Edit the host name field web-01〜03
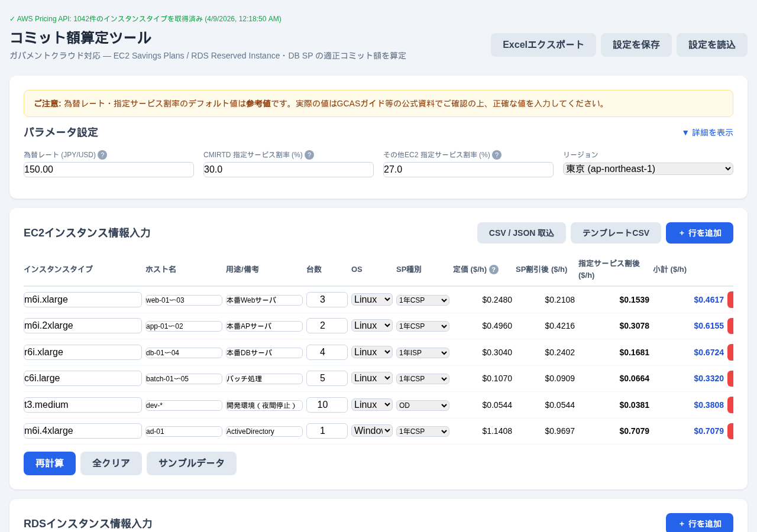Screen dimensions: 757x532 coord(184,300)
